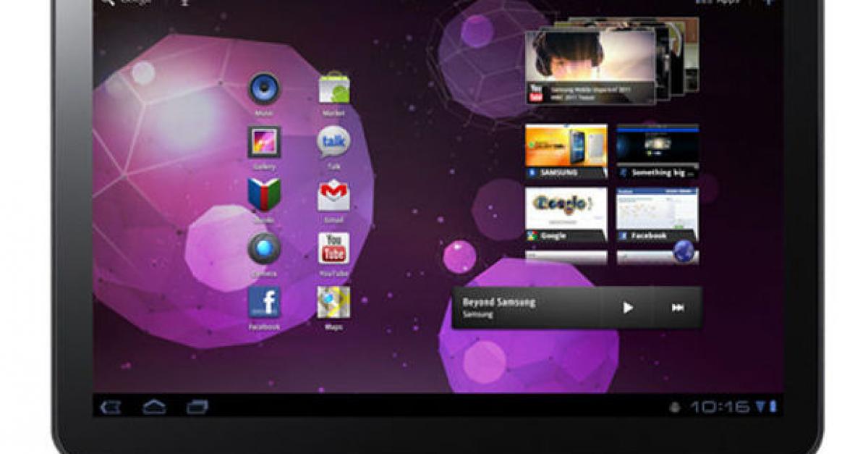Launch the Gallery app
This screenshot has width=868, height=454.
click(264, 143)
